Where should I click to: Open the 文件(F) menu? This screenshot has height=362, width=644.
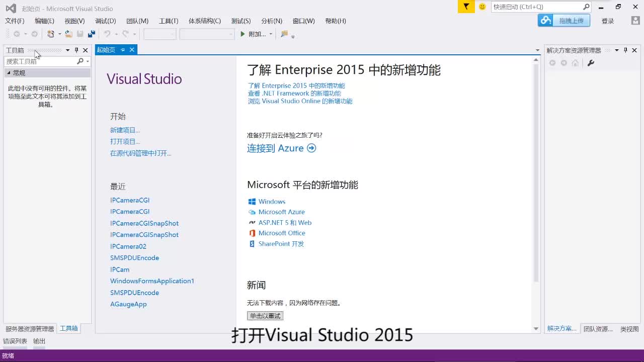[x=15, y=21]
